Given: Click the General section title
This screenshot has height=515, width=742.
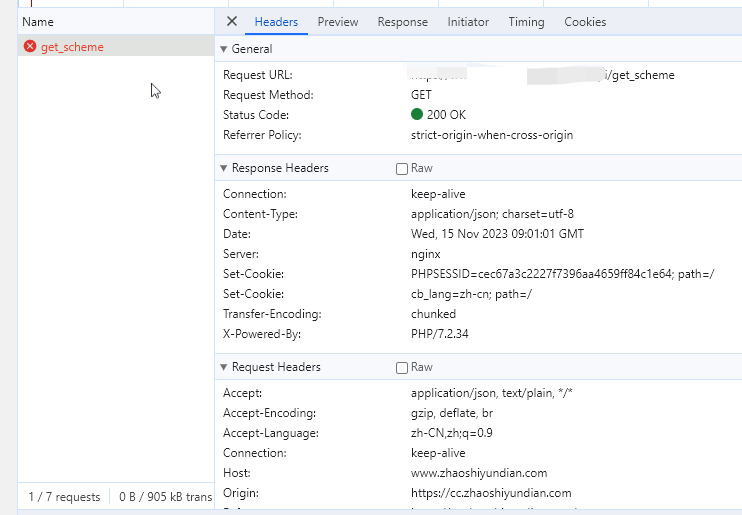Looking at the screenshot, I should 252,49.
